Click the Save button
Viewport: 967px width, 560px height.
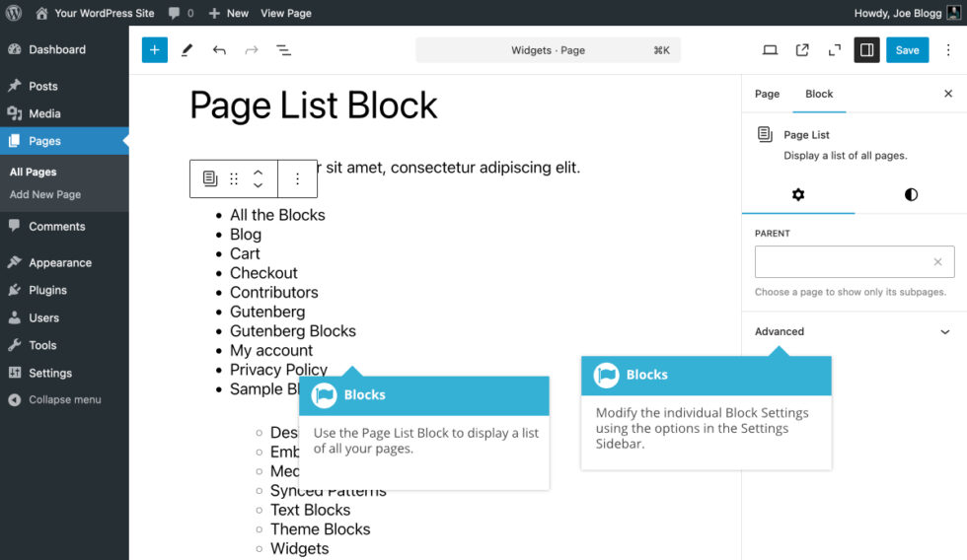click(907, 50)
